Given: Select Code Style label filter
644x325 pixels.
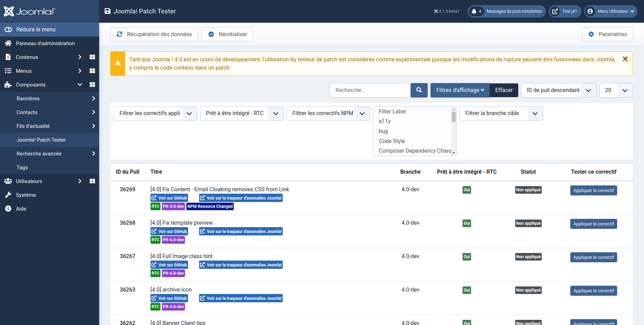Looking at the screenshot, I should pos(412,141).
